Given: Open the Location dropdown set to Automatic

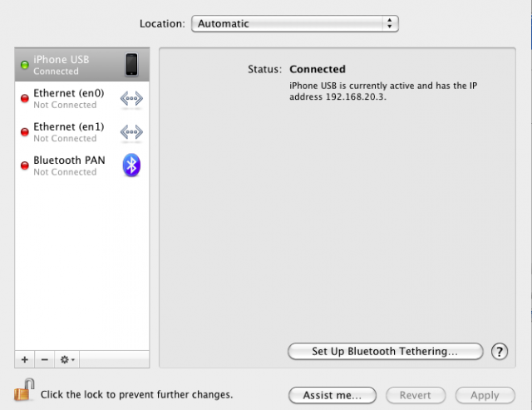Looking at the screenshot, I should coord(295,24).
